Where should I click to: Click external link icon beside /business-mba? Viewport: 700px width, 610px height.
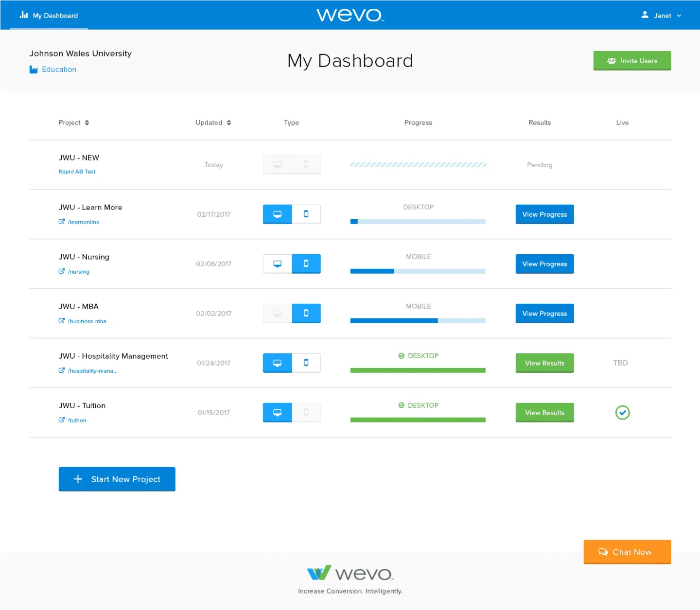pos(62,321)
